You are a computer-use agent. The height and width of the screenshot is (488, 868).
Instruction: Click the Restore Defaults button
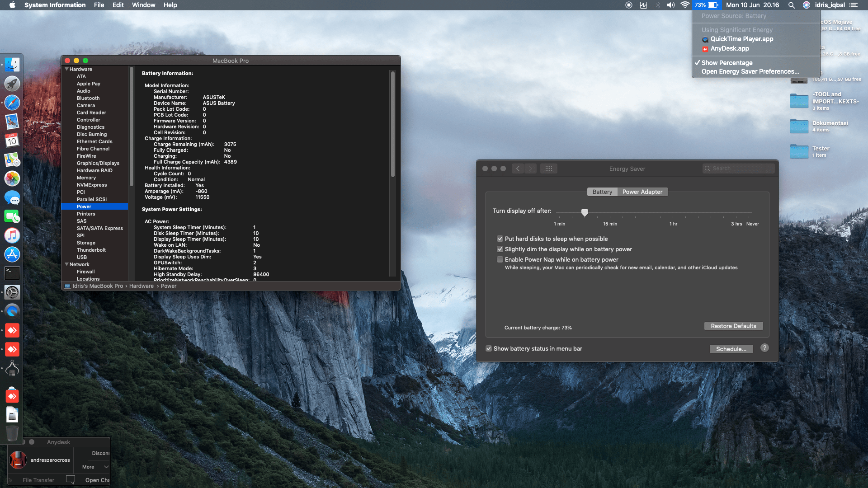coord(733,326)
